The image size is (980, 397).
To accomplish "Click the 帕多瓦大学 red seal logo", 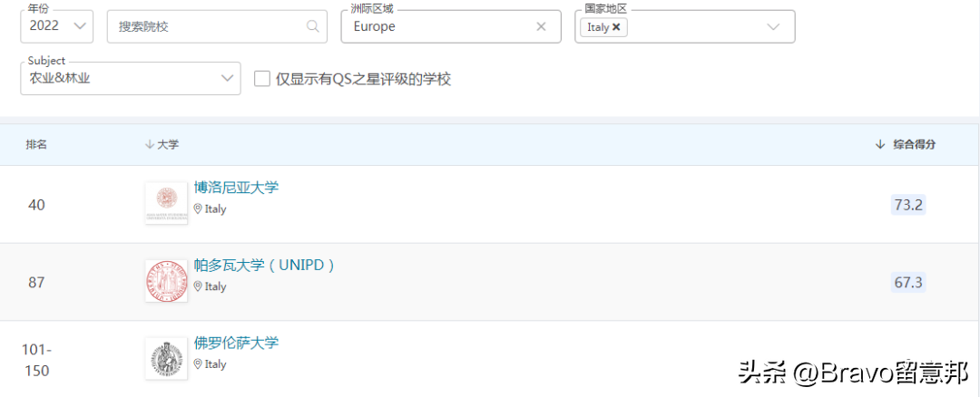I will pos(166,281).
